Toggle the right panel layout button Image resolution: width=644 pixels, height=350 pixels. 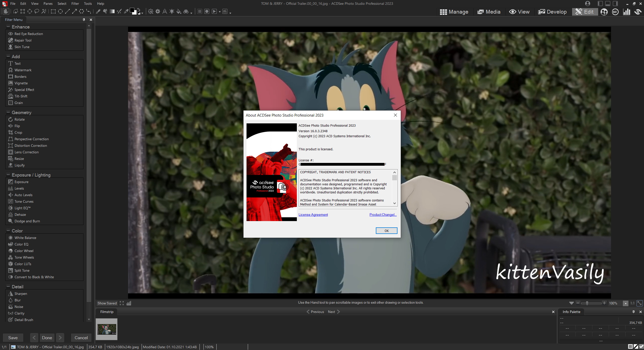pos(615,4)
